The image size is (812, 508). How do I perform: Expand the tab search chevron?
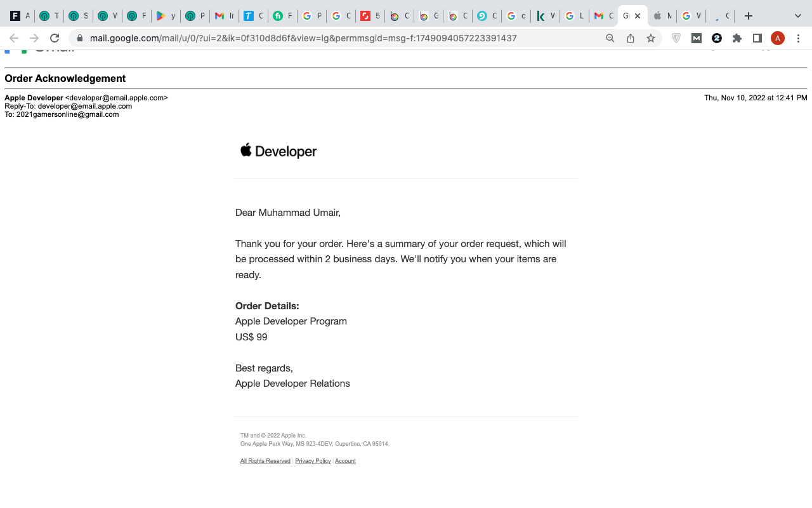(798, 16)
